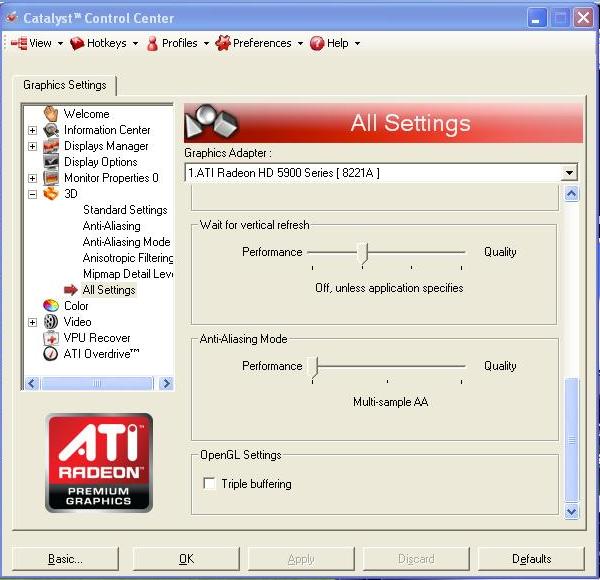Select the Display Options tree item
This screenshot has width=600, height=580.
coord(101,162)
